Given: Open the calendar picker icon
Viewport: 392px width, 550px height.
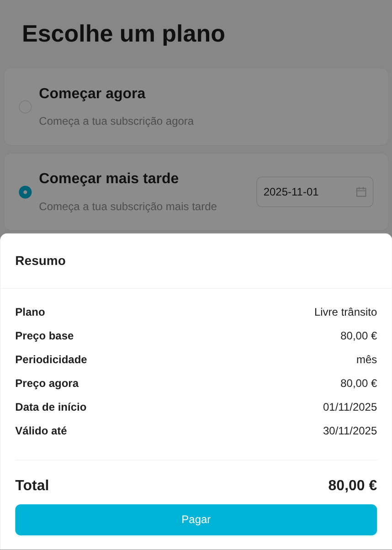Looking at the screenshot, I should pos(361,192).
